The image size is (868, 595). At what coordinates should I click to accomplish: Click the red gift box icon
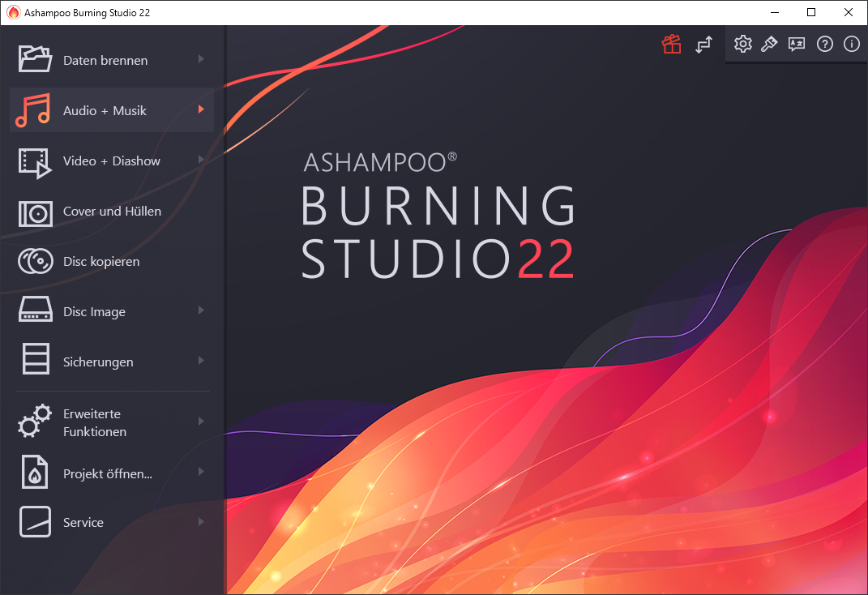(671, 45)
